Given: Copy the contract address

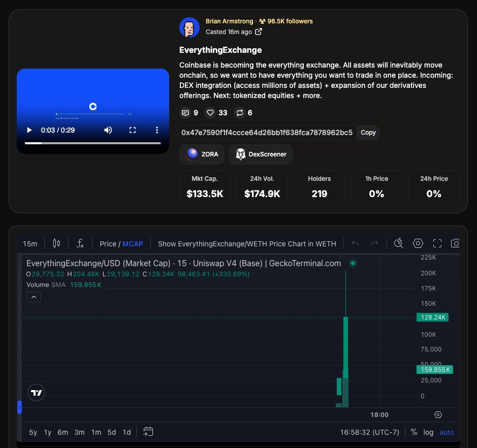Looking at the screenshot, I should [368, 133].
